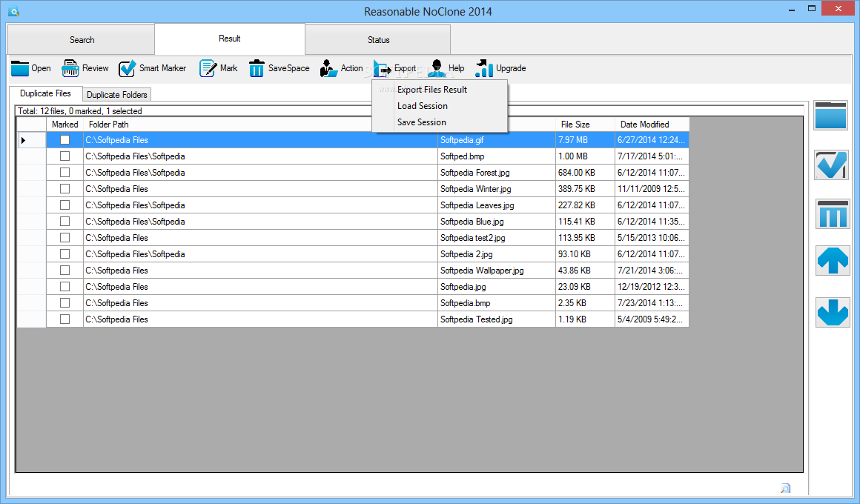This screenshot has height=504, width=860.
Task: Click the large trash bin icon in right sidebar
Action: [x=833, y=214]
